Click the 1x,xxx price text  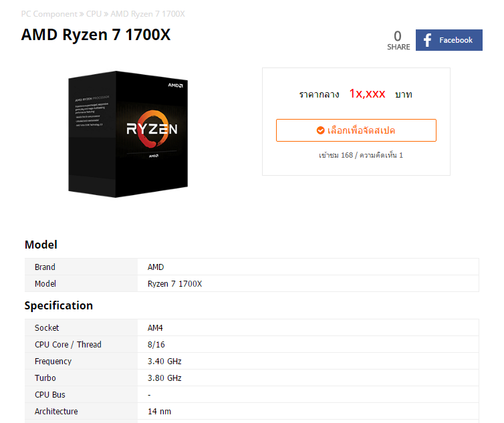tap(367, 94)
